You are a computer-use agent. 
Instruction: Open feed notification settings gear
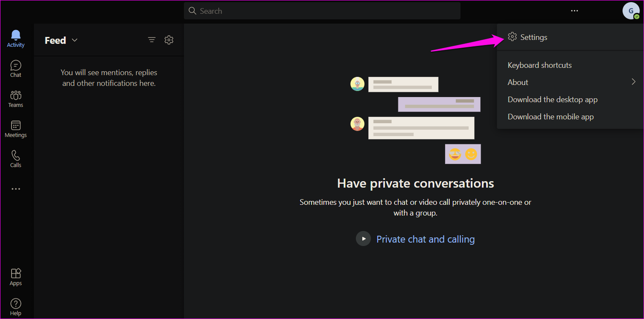coord(169,40)
